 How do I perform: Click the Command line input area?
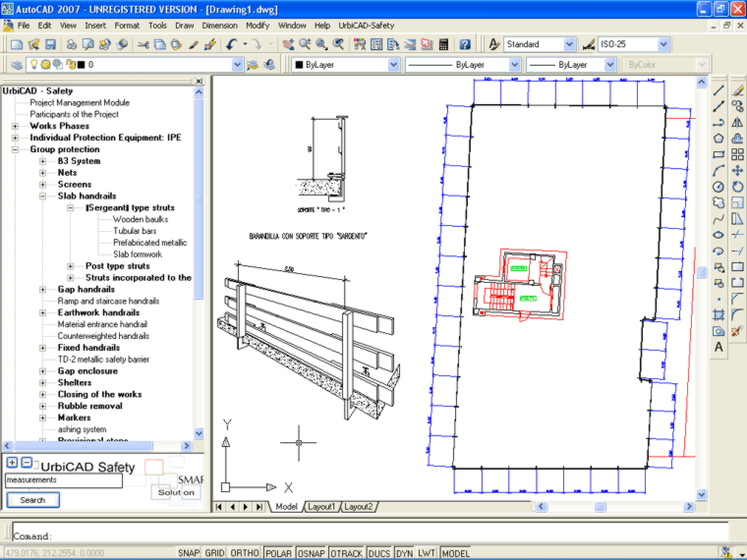(x=371, y=532)
